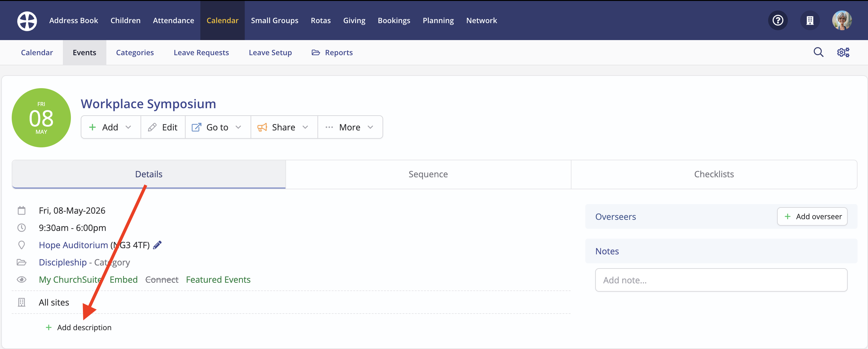The width and height of the screenshot is (868, 349).
Task: Click the eye visibility icon
Action: tap(22, 279)
